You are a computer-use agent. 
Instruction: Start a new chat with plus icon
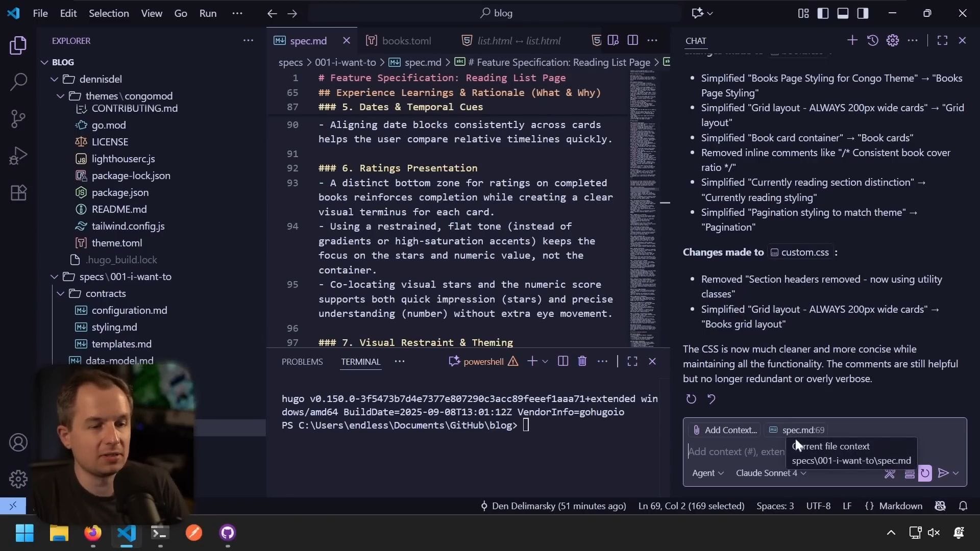(852, 40)
